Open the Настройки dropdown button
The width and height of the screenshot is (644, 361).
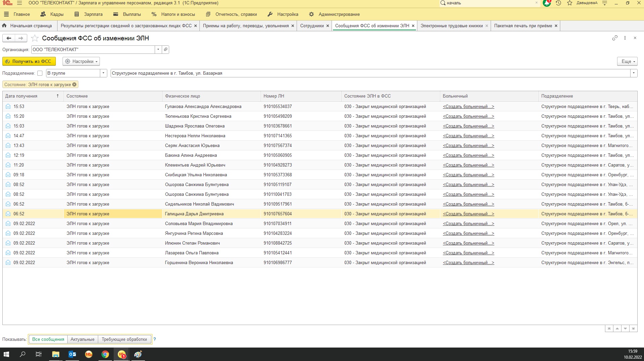pyautogui.click(x=81, y=62)
